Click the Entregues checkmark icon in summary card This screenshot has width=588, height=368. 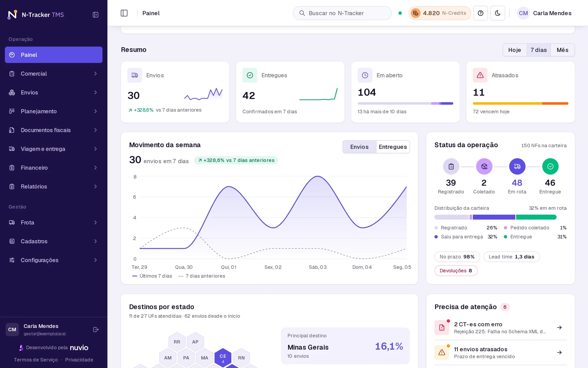click(250, 75)
